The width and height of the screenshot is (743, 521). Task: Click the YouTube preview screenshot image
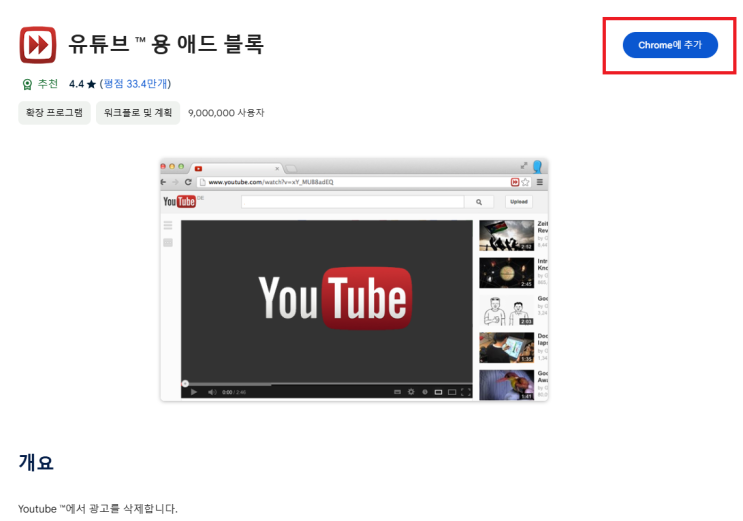[x=354, y=280]
